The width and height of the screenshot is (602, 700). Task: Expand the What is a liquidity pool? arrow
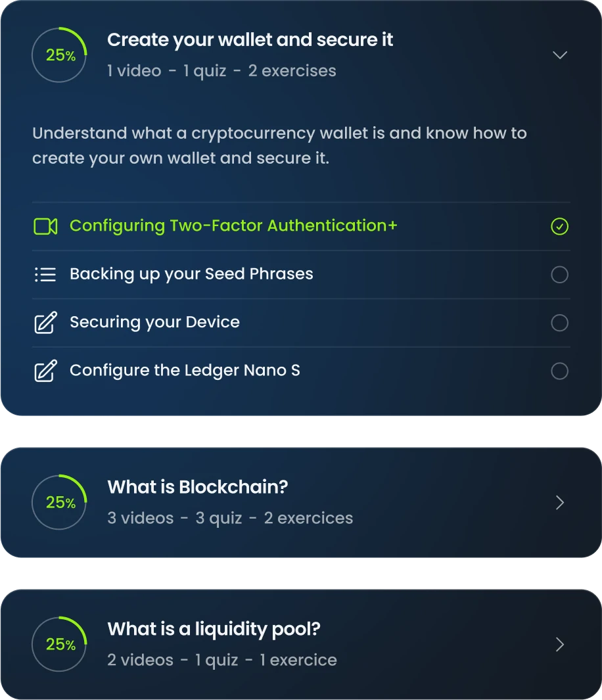tap(560, 645)
